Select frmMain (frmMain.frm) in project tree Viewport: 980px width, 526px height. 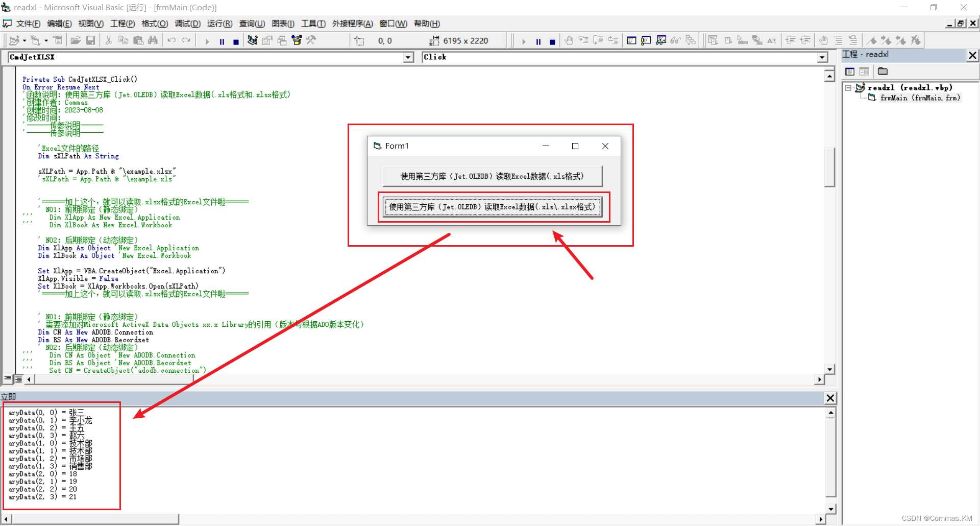click(x=920, y=98)
